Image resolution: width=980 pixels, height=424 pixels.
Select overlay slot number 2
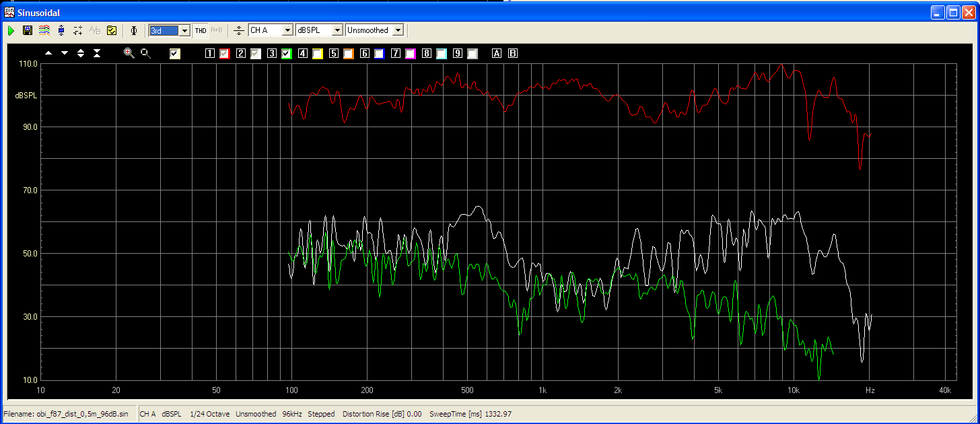241,53
